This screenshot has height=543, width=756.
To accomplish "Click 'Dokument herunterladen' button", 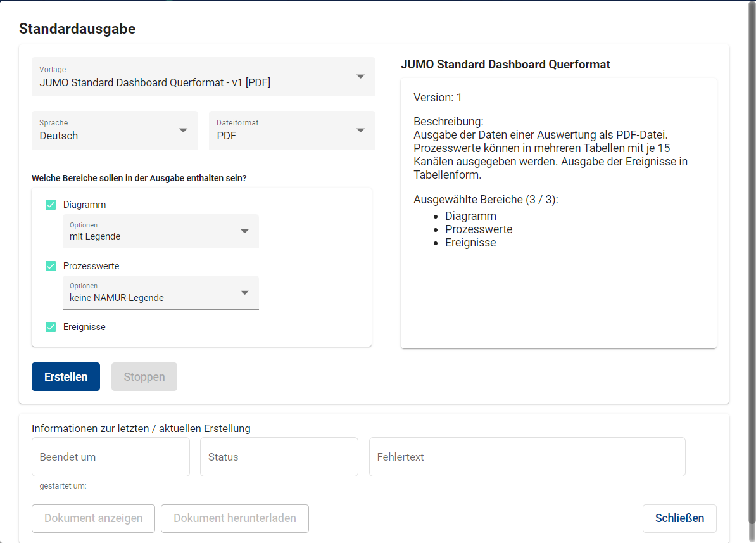I will point(234,518).
